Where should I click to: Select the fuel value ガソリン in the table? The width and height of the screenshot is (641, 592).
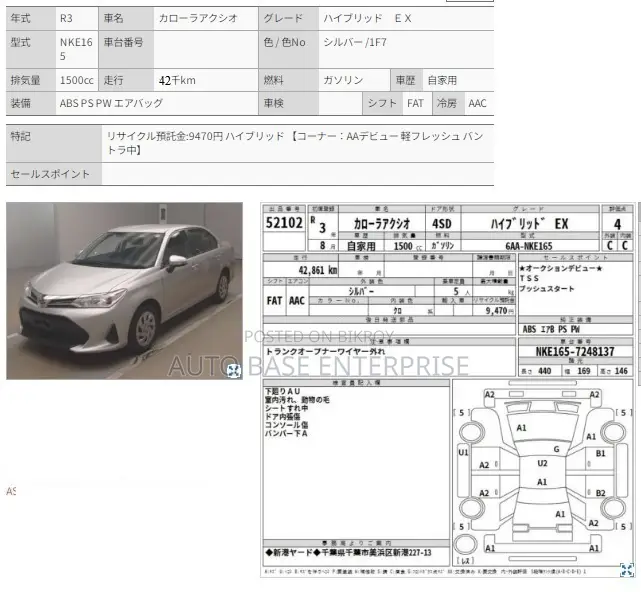point(343,80)
